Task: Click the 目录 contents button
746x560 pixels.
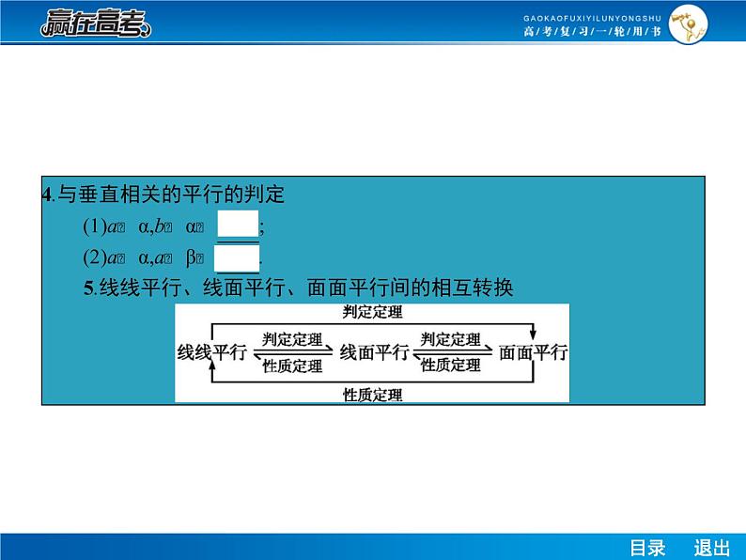Action: pos(647,548)
